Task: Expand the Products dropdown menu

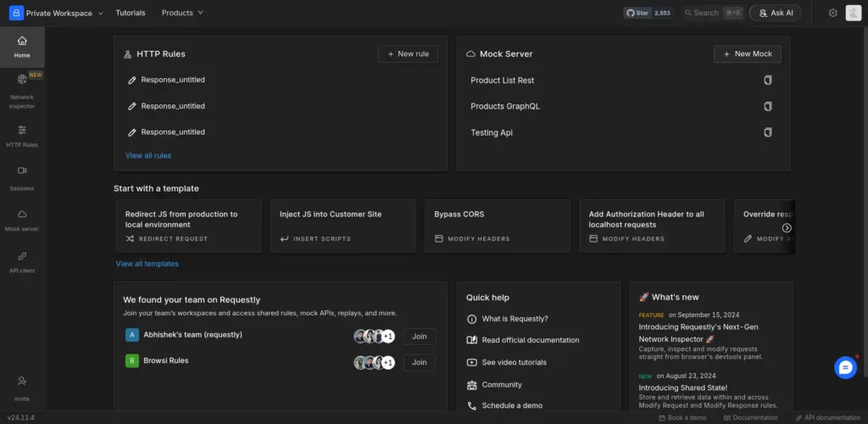Action: 182,13
